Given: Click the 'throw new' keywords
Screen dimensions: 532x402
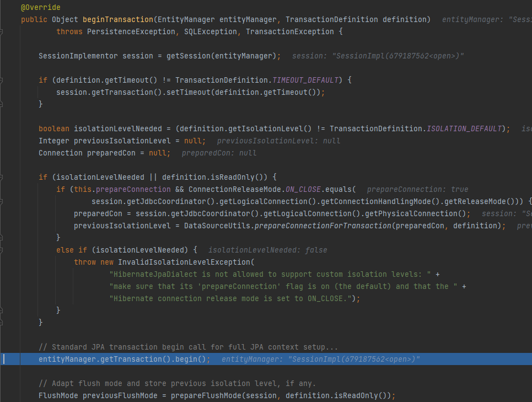Looking at the screenshot, I should pyautogui.click(x=94, y=262).
